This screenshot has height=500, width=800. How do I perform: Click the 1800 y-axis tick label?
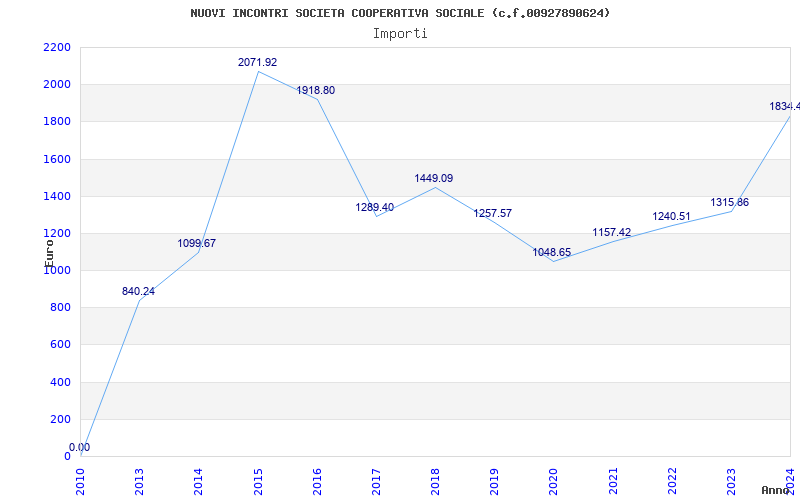click(x=57, y=122)
